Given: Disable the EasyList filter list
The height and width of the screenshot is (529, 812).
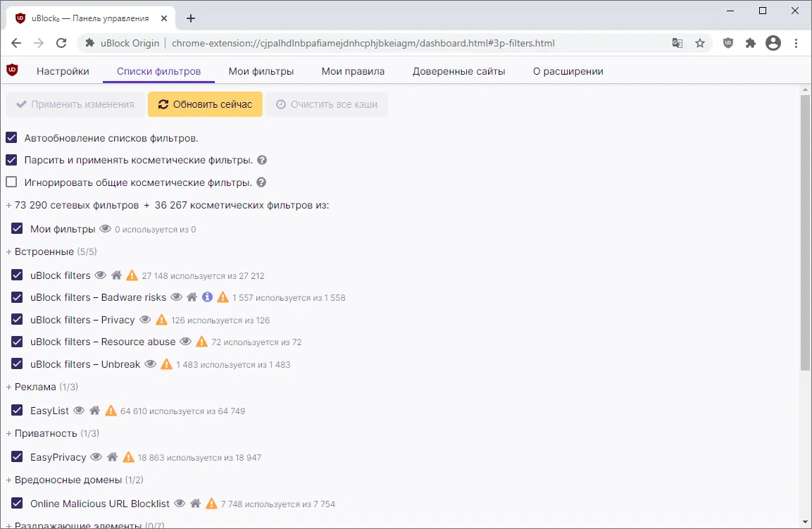Looking at the screenshot, I should [x=17, y=411].
